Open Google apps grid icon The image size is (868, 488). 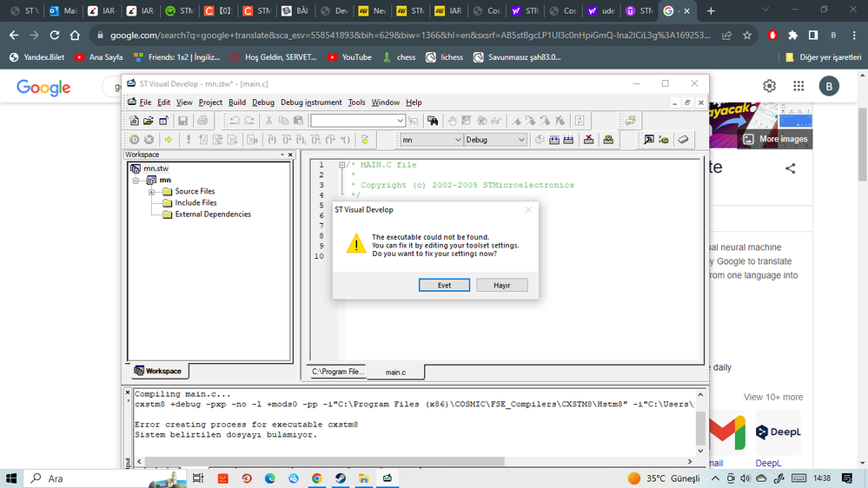tap(798, 86)
